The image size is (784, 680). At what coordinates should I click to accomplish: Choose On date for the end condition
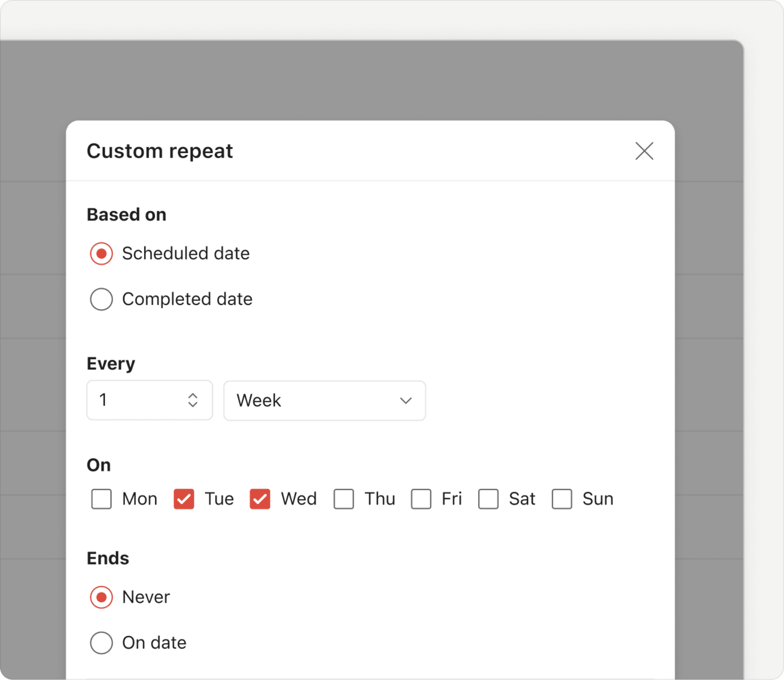click(101, 643)
